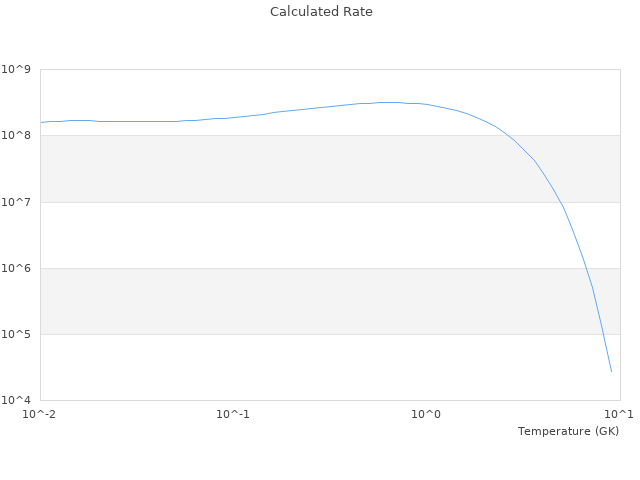Click the 10^7 y-axis tick label
The height and width of the screenshot is (480, 640).
[x=18, y=202]
